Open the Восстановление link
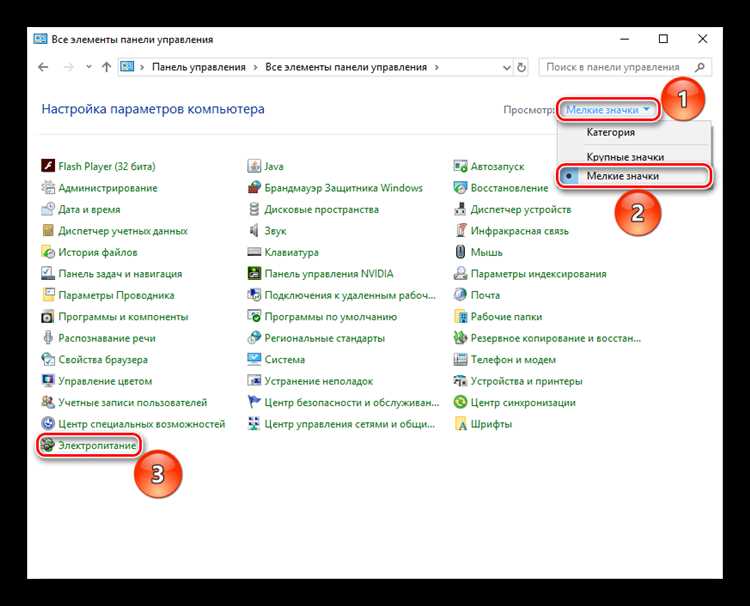Viewport: 750px width, 606px height. (509, 188)
